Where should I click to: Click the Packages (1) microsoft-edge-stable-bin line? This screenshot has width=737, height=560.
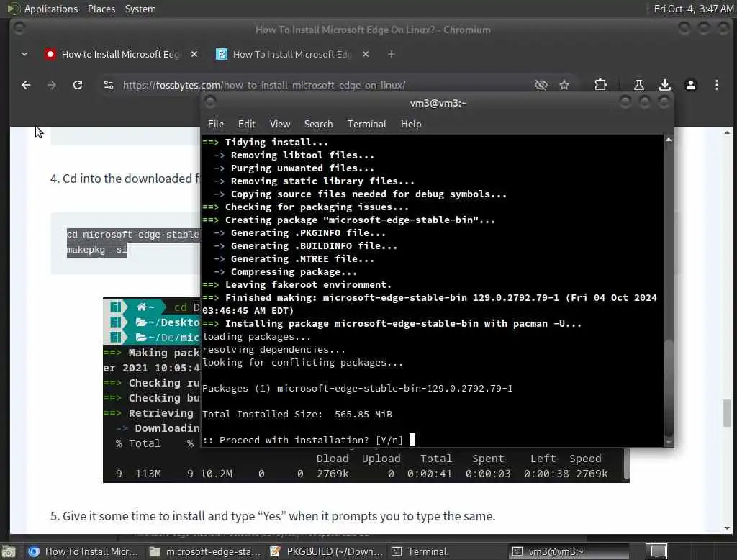coord(357,389)
